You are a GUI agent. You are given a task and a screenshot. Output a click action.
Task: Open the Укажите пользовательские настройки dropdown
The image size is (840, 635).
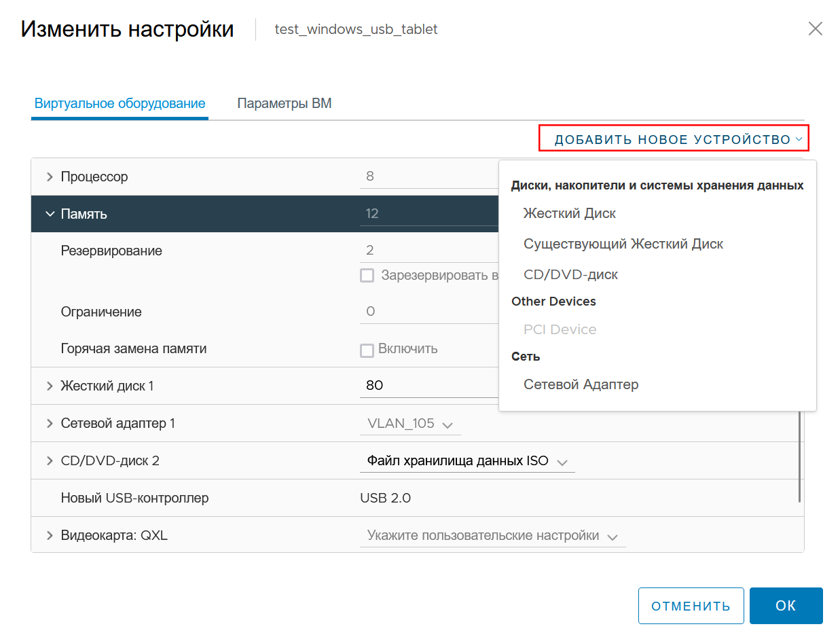(x=492, y=536)
